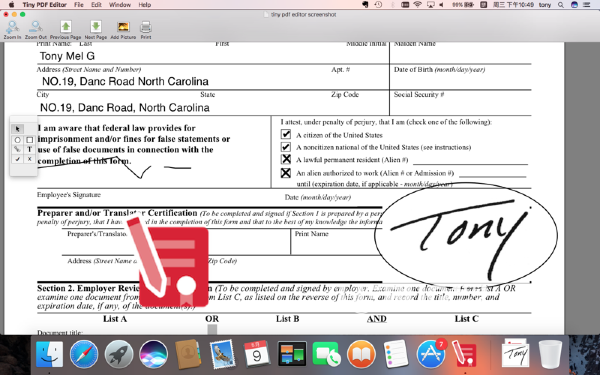Open the Window menu

tap(120, 5)
